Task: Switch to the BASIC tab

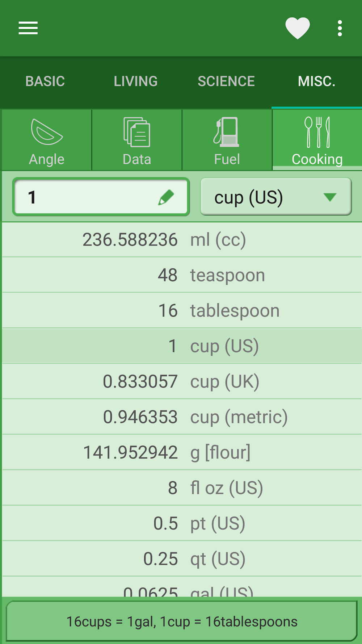Action: click(45, 81)
